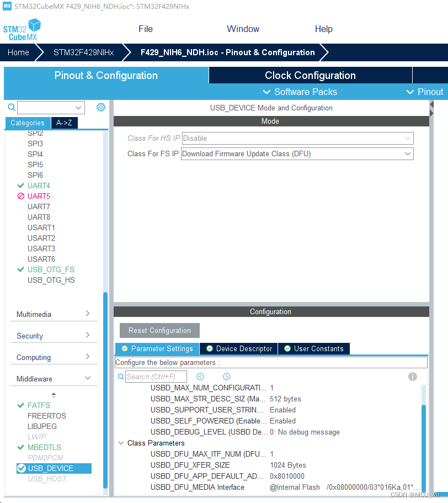The width and height of the screenshot is (448, 503).
Task: Click the green check next to FATFS
Action: click(x=21, y=405)
